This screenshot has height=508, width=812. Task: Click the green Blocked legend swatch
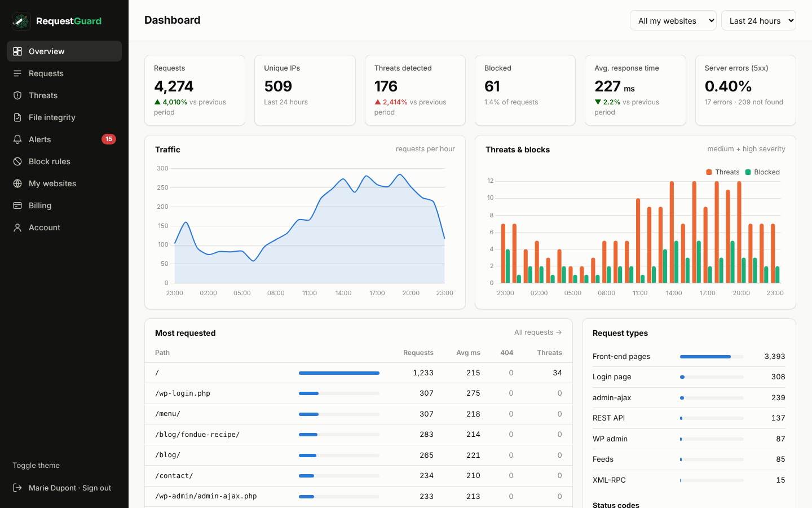tap(748, 172)
